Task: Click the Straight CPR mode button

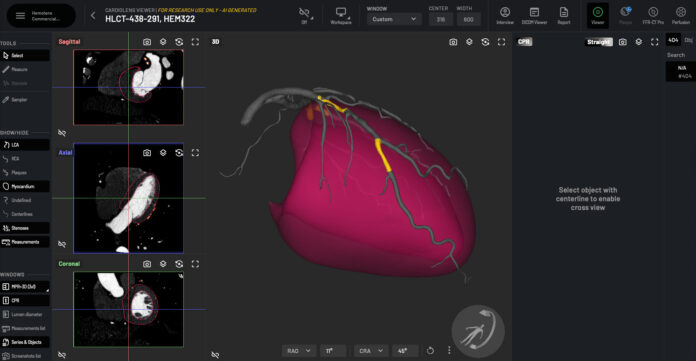Action: point(598,42)
